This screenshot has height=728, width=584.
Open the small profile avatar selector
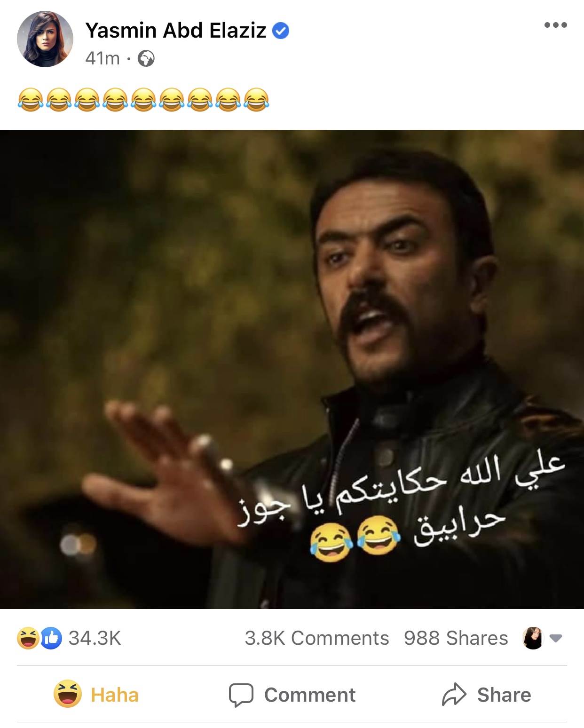pyautogui.click(x=533, y=638)
